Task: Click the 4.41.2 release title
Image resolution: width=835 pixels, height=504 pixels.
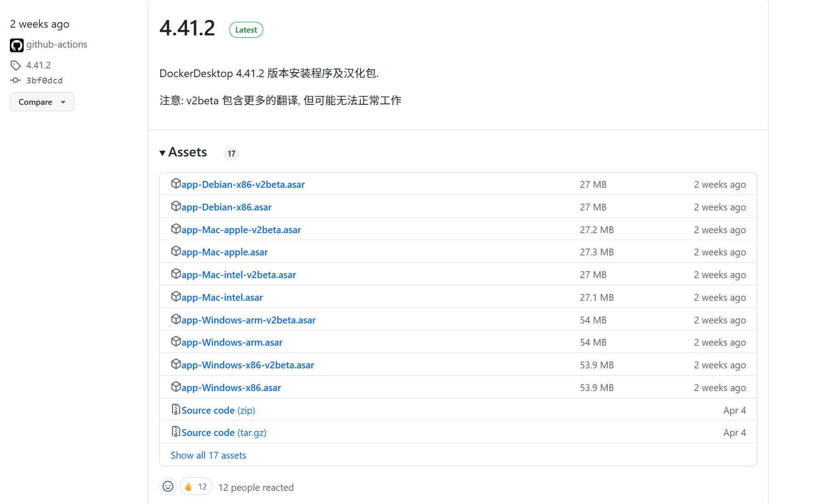Action: 187,28
